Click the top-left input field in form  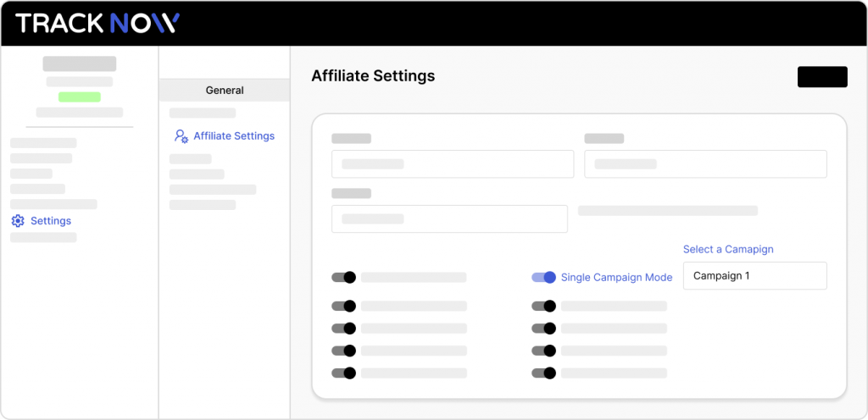[453, 164]
